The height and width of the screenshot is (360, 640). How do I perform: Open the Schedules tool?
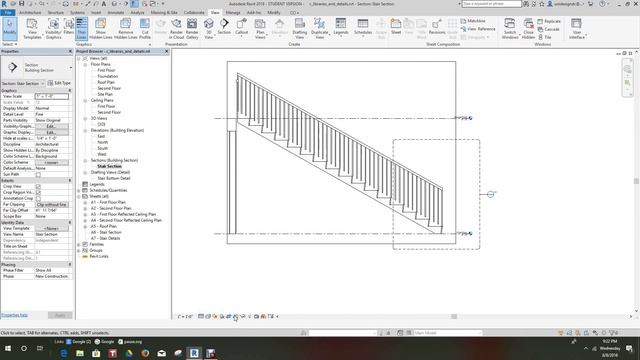point(362,27)
